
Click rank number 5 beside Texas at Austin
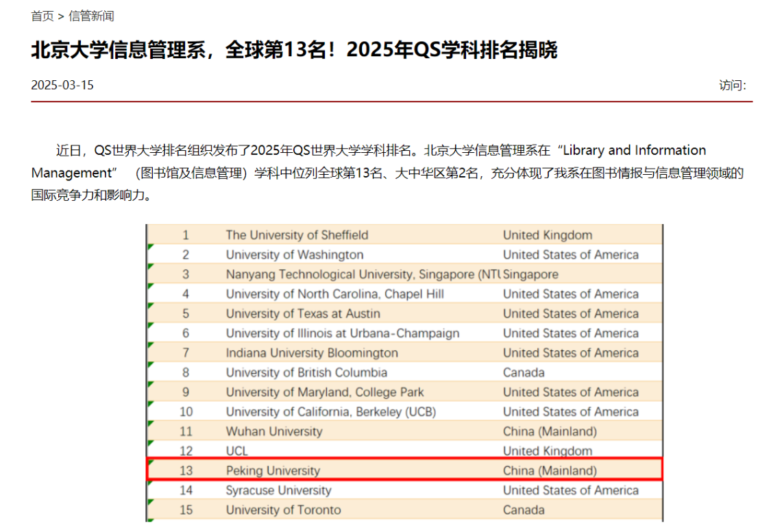(186, 314)
